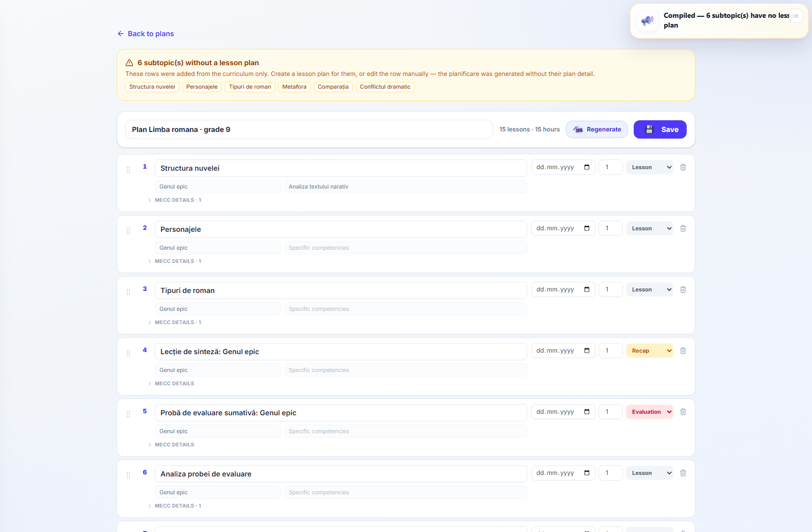Regenerate the plan
Image resolution: width=812 pixels, height=532 pixels.
tap(597, 129)
